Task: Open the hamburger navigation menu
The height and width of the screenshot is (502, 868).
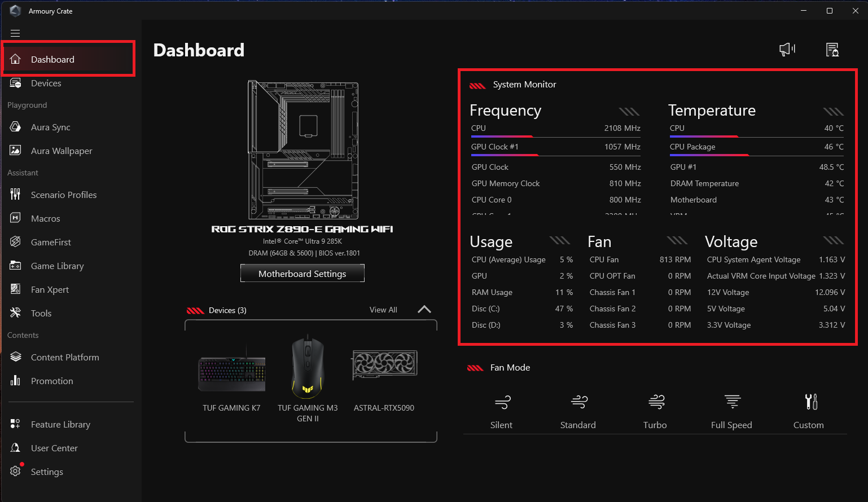Action: pos(15,33)
